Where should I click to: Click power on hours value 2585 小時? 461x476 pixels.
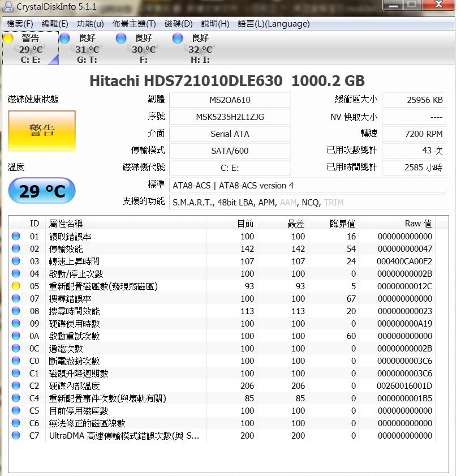[414, 168]
